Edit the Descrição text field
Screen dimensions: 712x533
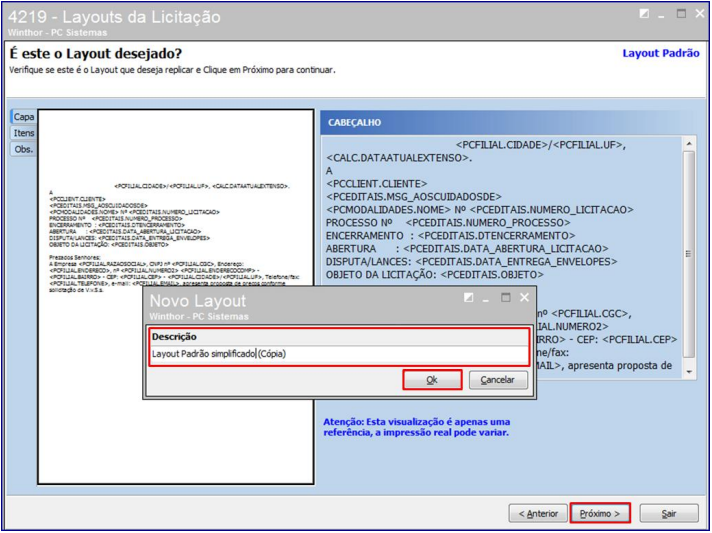click(x=339, y=354)
